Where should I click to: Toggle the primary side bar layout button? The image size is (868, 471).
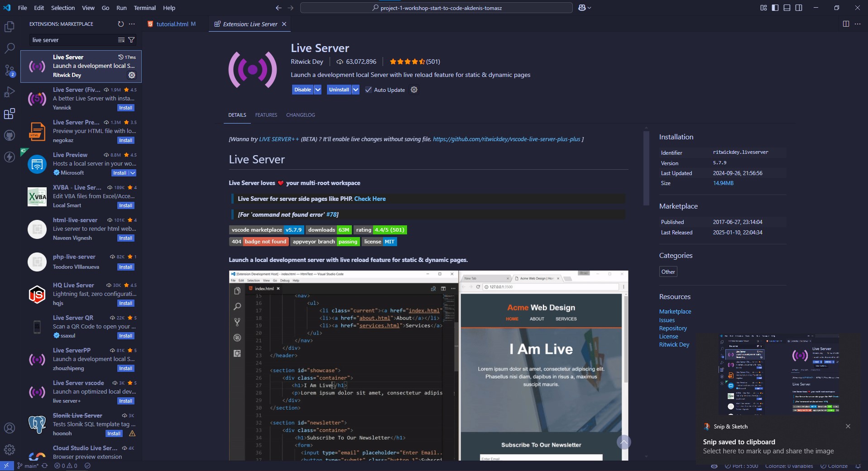(x=775, y=8)
